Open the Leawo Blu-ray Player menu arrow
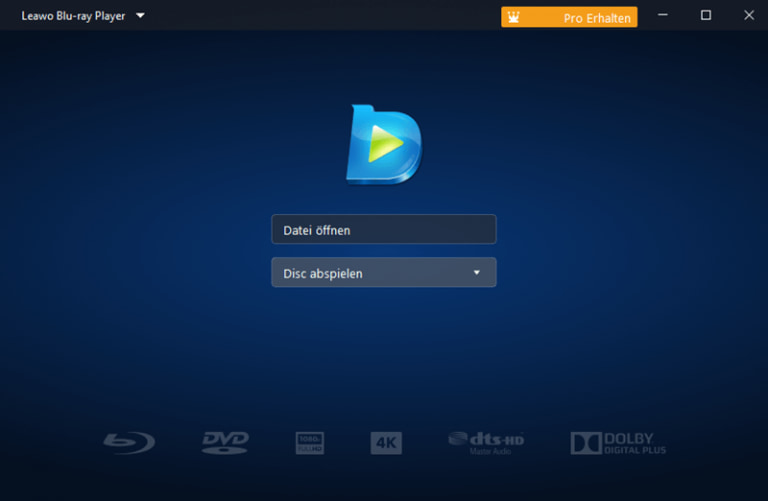 (x=140, y=16)
